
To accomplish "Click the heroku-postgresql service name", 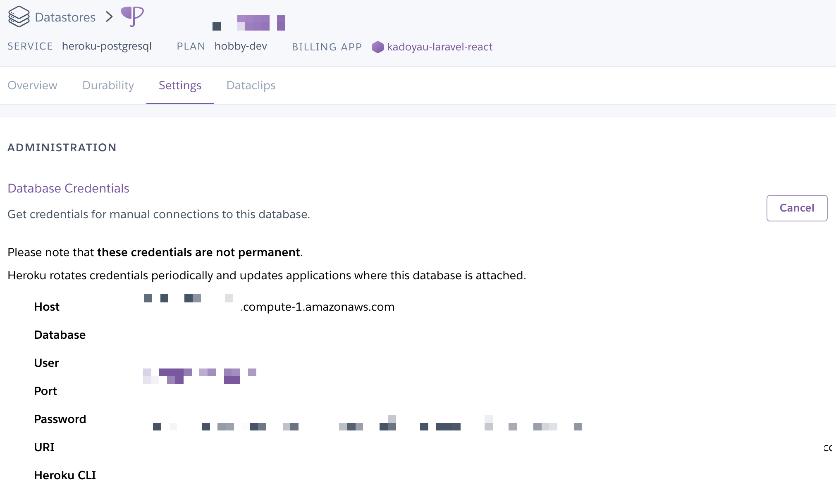I will click(107, 46).
